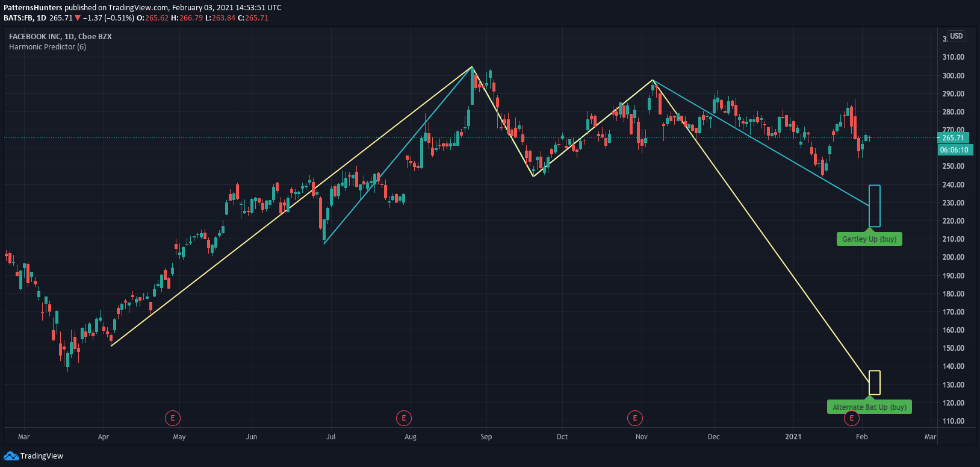
Task: Click the open value O:265.62
Action: (x=153, y=18)
